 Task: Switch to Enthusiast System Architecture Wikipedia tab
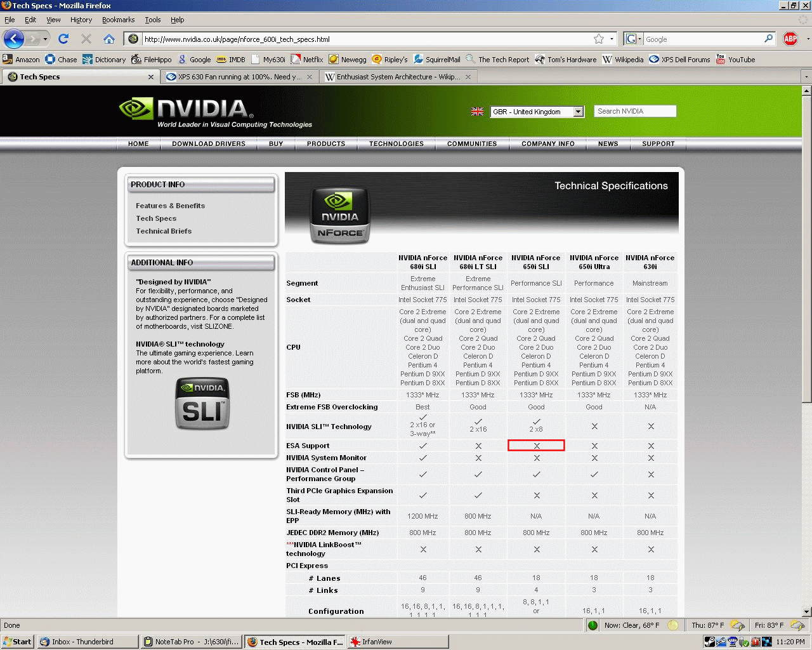point(398,77)
